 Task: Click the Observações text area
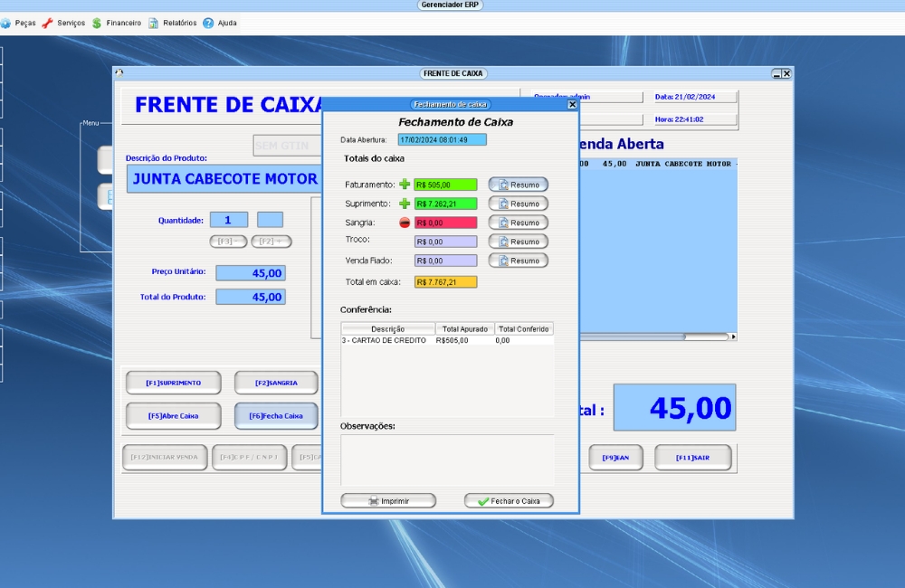[x=447, y=460]
